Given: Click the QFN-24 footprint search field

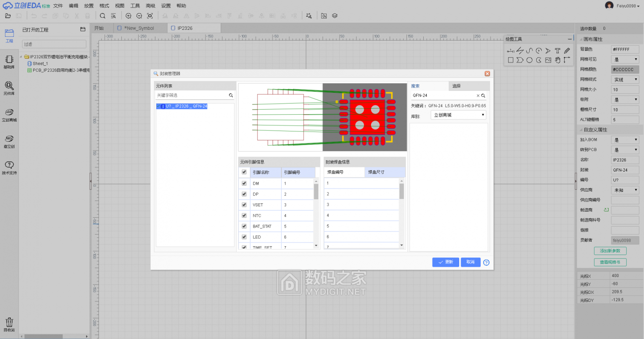Looking at the screenshot, I should 443,95.
